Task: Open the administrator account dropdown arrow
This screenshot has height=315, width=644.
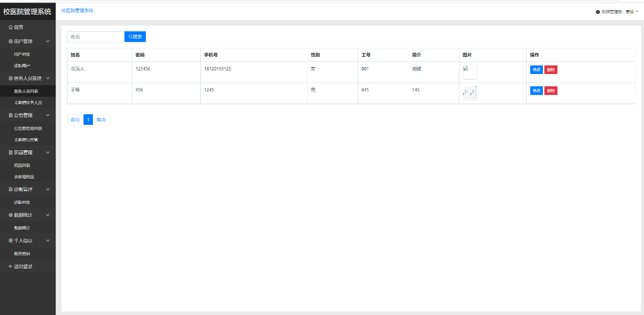Action: click(637, 12)
